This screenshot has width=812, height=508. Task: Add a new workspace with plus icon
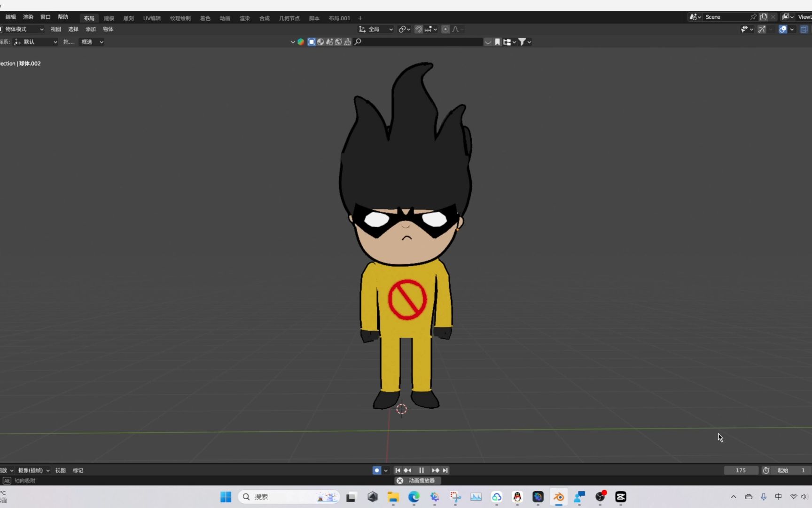pyautogui.click(x=360, y=18)
